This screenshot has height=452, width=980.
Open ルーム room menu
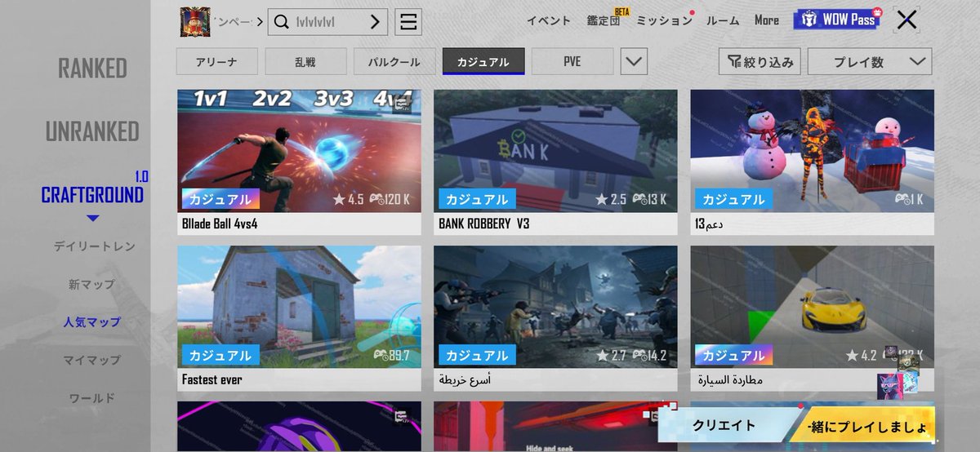pos(723,20)
